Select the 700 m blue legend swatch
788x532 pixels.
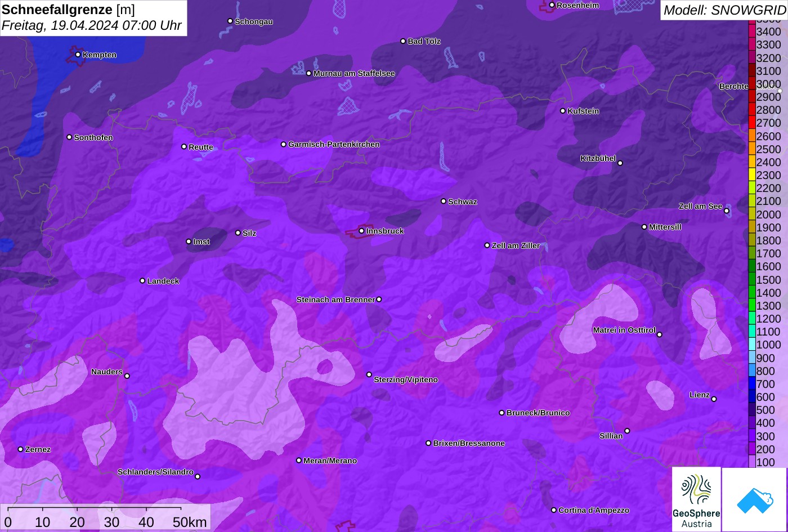point(752,384)
